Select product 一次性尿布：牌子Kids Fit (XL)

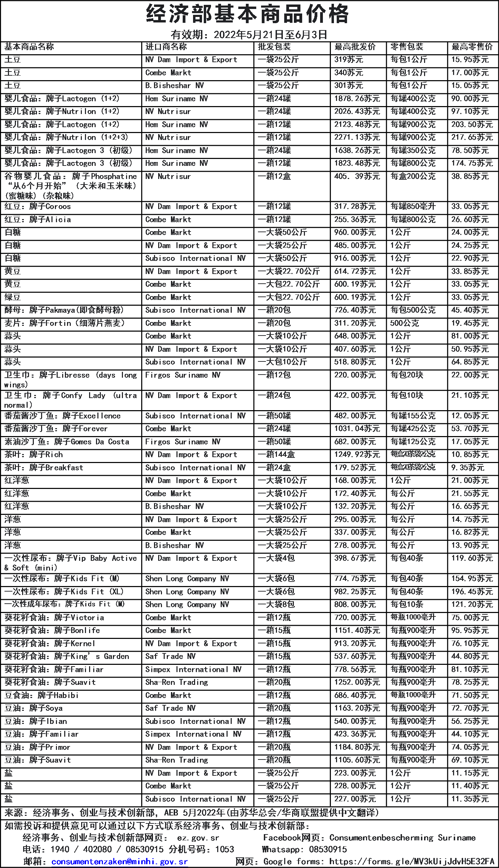pos(64,592)
